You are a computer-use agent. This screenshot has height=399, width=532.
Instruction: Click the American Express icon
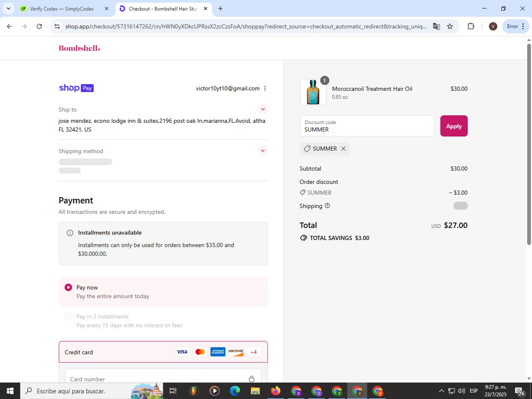pyautogui.click(x=218, y=352)
